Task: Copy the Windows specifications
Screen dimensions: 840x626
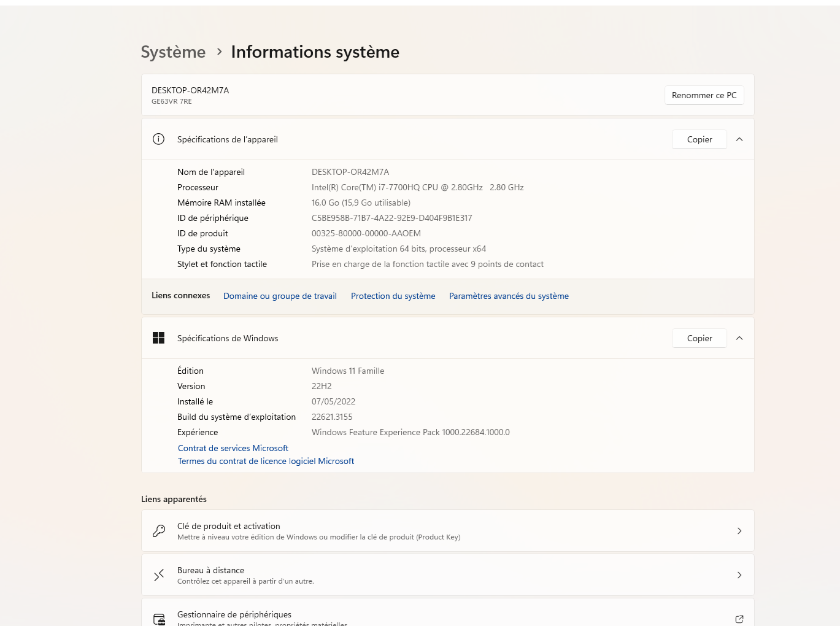Action: (x=699, y=338)
